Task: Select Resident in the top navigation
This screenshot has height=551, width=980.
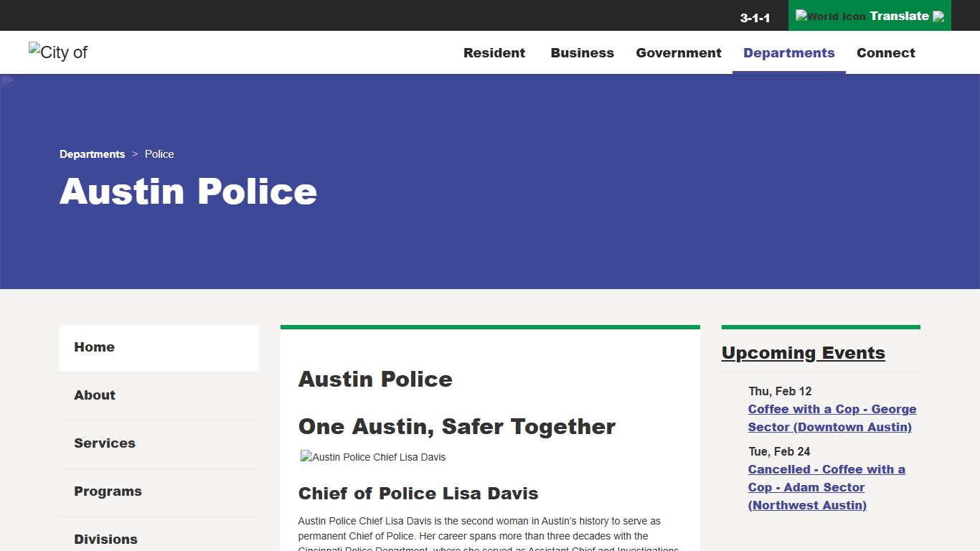Action: coord(494,52)
